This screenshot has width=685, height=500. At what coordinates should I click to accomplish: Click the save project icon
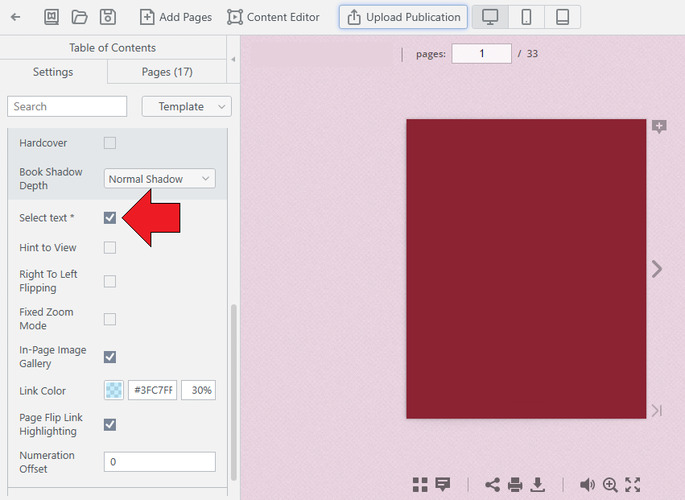[107, 17]
